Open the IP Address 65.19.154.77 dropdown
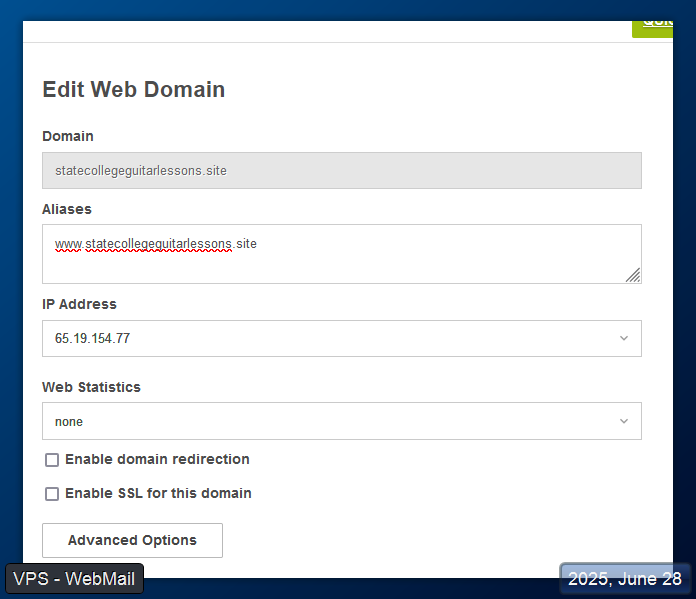 [342, 338]
